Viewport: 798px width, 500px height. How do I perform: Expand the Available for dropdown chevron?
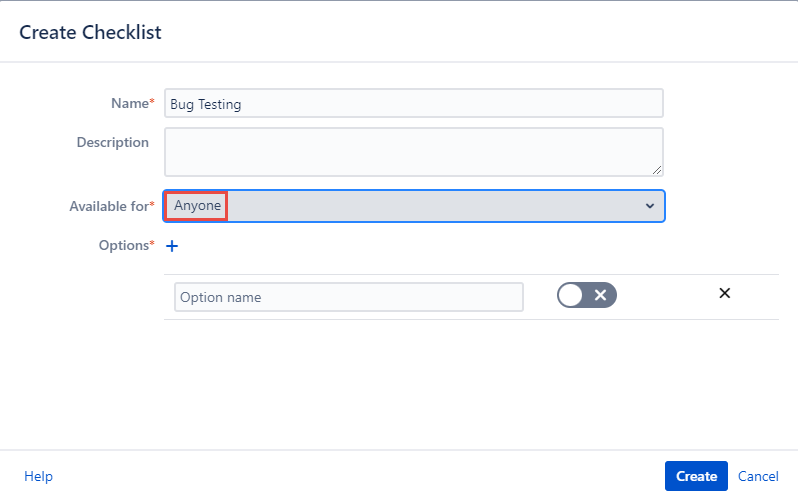(650, 205)
